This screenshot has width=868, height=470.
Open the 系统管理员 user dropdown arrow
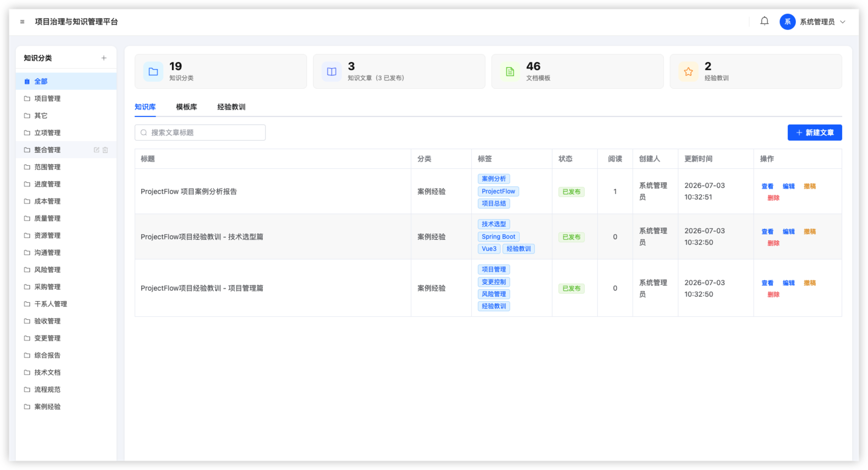843,22
